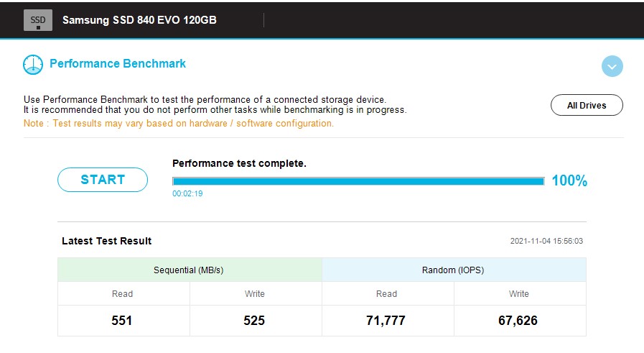Click sequential read result 551

[x=122, y=321]
